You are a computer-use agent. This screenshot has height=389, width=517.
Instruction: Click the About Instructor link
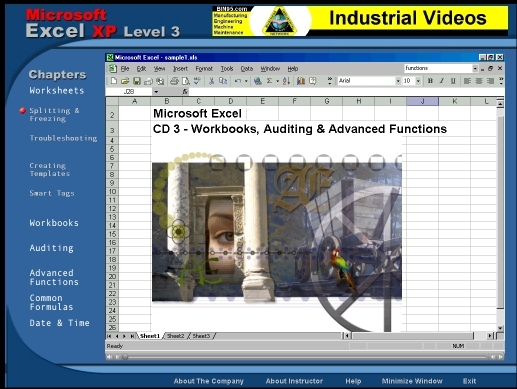tap(294, 381)
